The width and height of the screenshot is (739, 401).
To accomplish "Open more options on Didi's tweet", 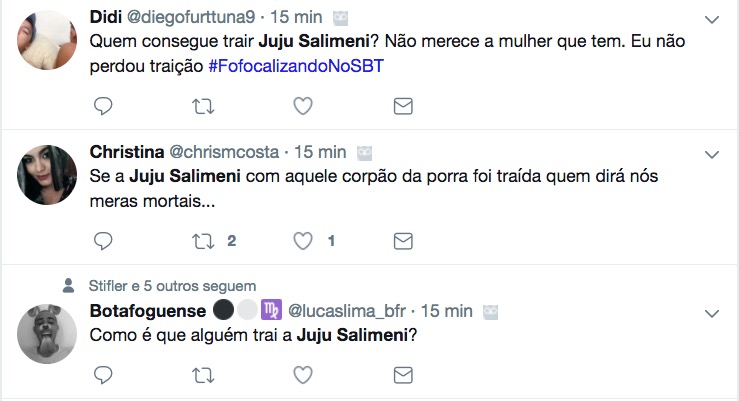I will click(x=712, y=20).
